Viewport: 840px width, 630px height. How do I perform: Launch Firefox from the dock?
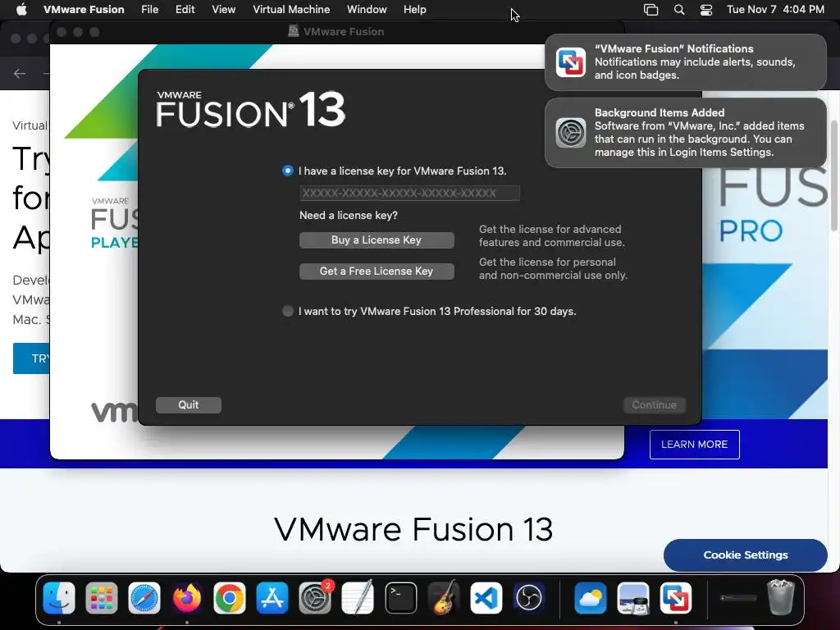(x=186, y=598)
